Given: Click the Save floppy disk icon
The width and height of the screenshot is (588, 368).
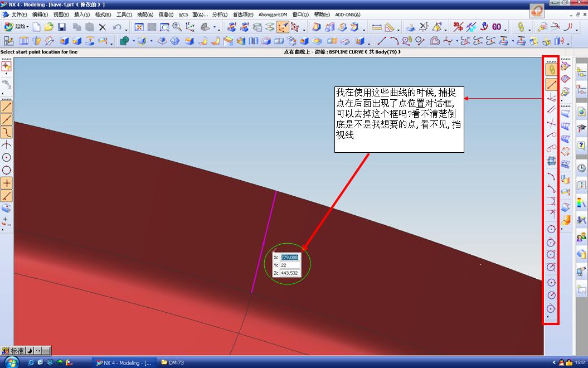Looking at the screenshot, I should tap(62, 27).
